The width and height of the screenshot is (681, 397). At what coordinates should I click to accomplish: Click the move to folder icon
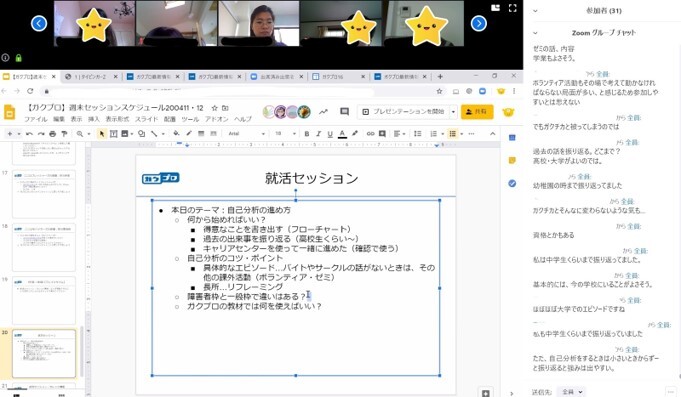[225, 108]
